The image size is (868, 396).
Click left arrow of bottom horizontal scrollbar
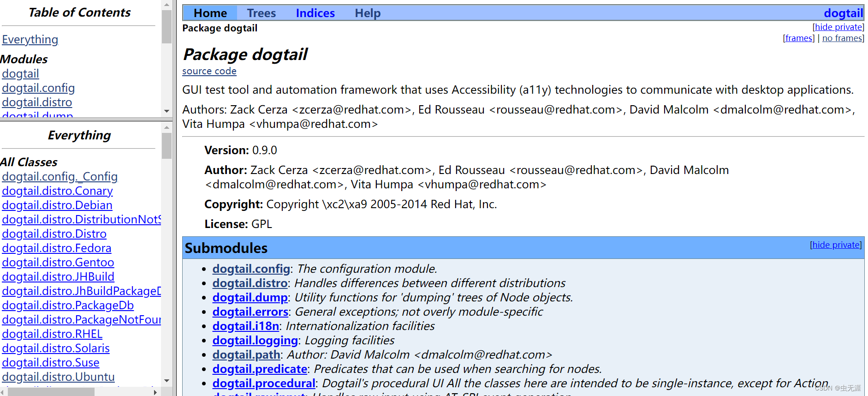click(x=3, y=392)
